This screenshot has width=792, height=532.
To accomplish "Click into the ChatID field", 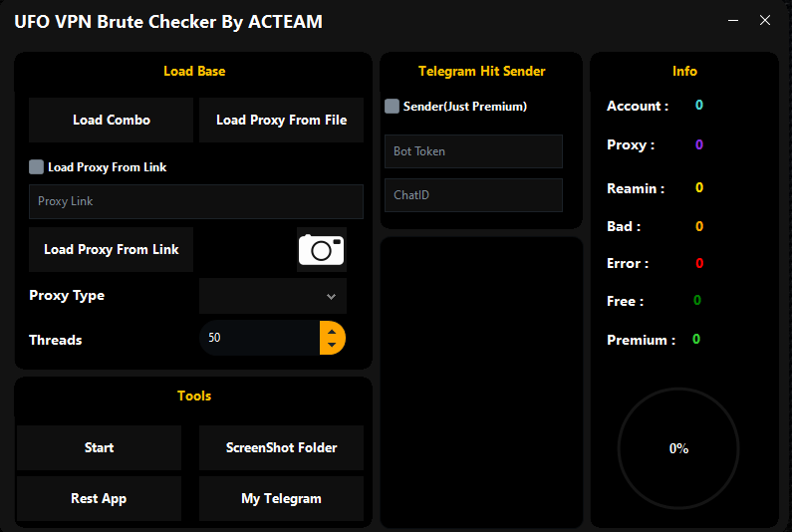I will [473, 195].
